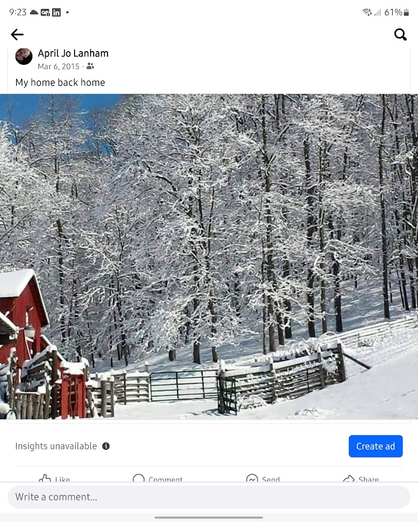Viewport: 418px width, 522px height.
Task: Tap the Comment speech bubble icon
Action: click(139, 479)
